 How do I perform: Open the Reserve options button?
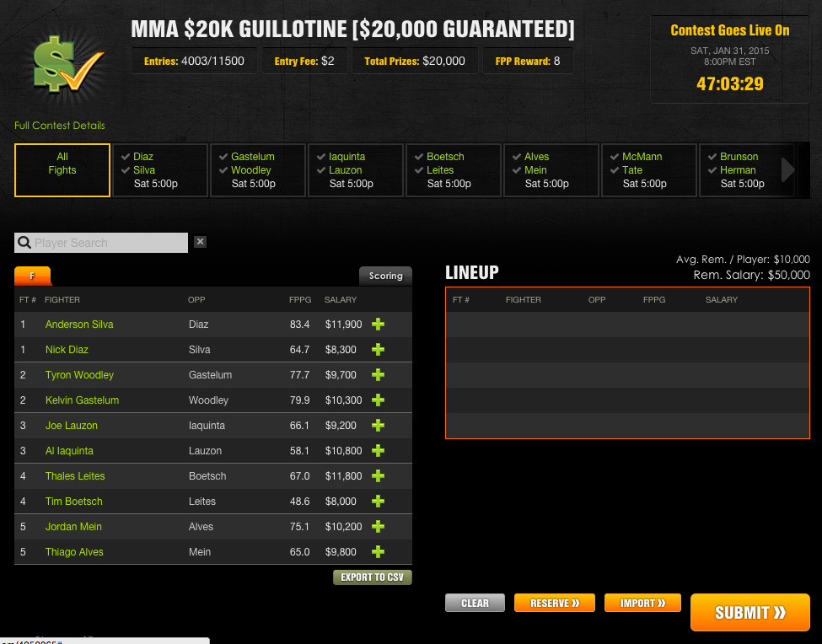(554, 603)
